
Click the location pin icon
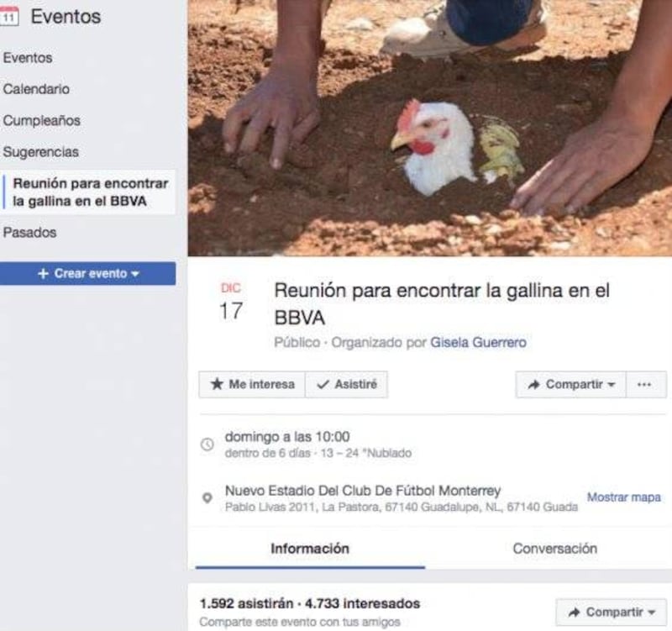point(207,497)
